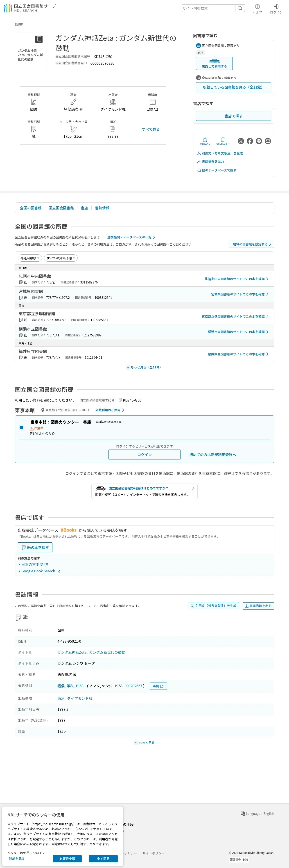Click the 資料形態 paper icon

point(34,129)
